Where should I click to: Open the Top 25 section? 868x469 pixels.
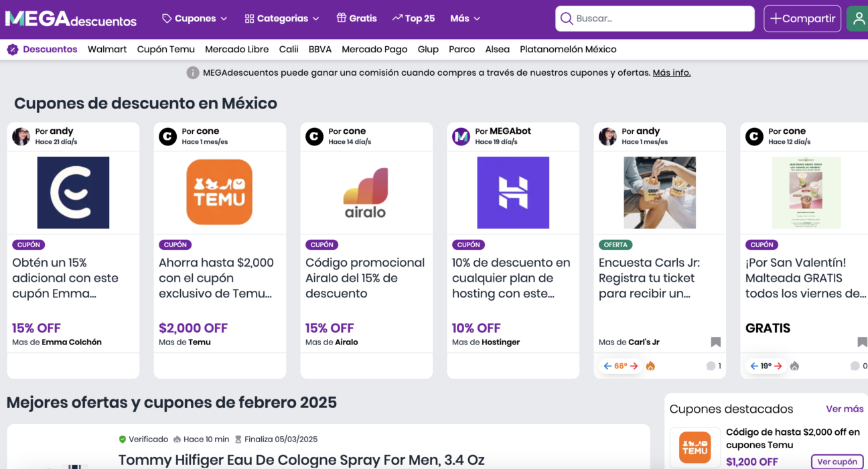tap(413, 19)
